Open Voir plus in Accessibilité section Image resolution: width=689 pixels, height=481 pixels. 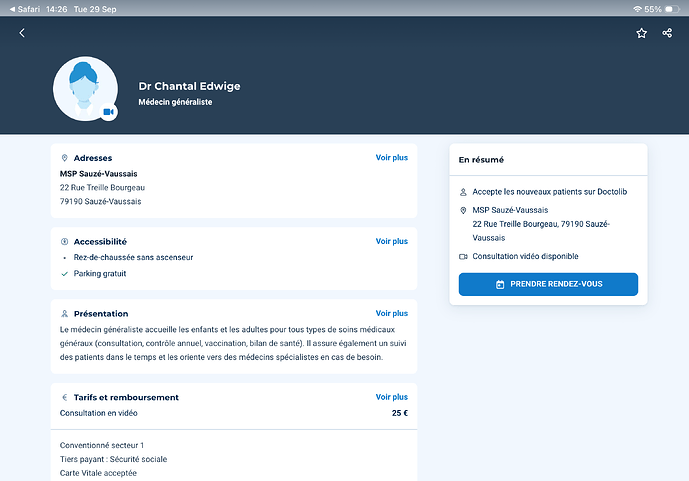coord(392,241)
